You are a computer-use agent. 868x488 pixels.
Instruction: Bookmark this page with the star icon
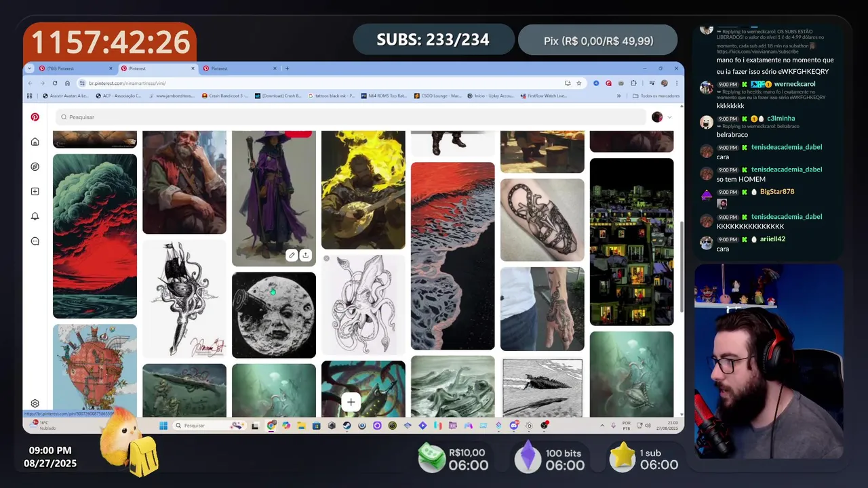pos(578,83)
